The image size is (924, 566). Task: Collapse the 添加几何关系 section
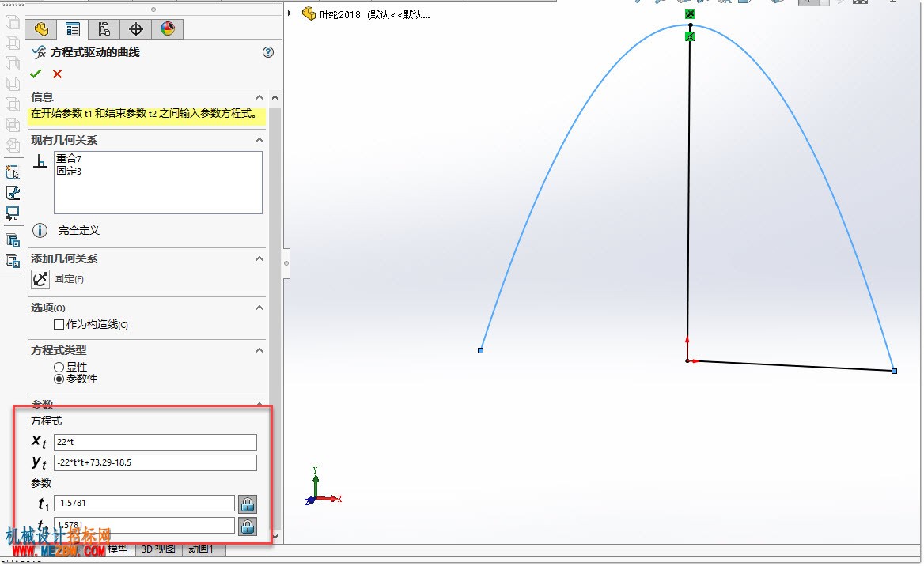coord(259,258)
